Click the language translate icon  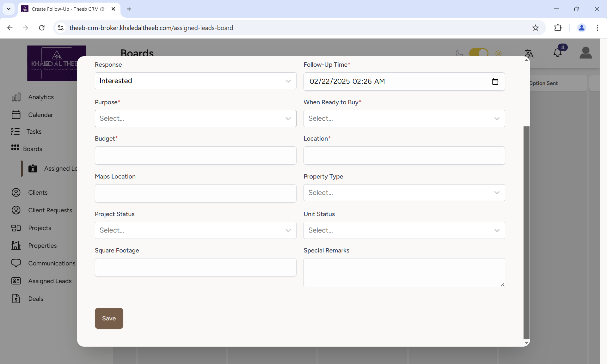coord(529,53)
